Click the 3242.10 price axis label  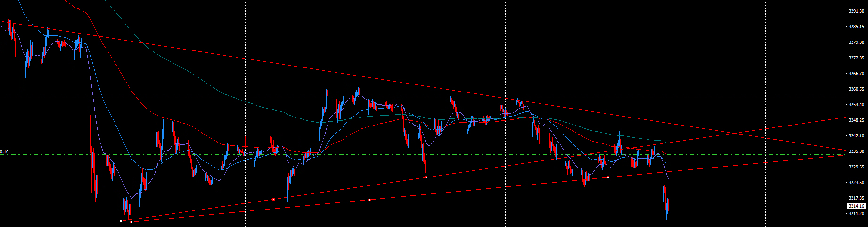click(x=856, y=135)
